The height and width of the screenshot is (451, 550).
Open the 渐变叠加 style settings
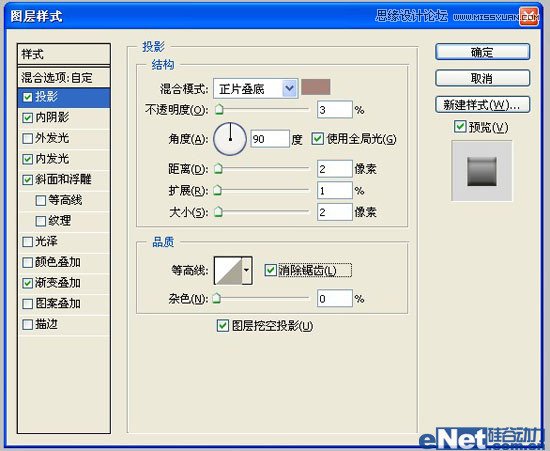[58, 283]
